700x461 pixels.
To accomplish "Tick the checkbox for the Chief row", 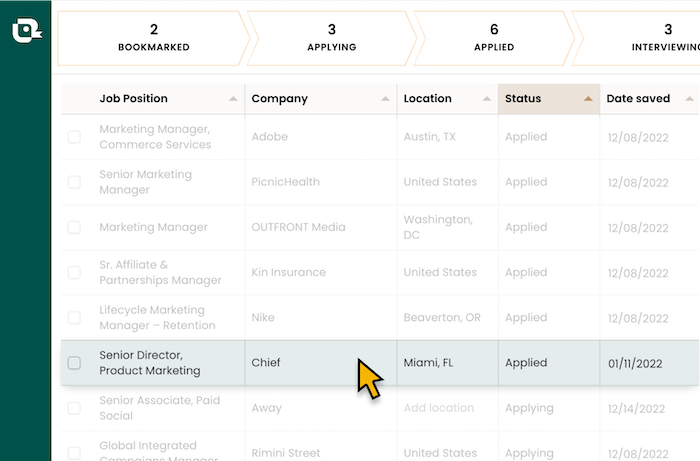I will pyautogui.click(x=74, y=363).
